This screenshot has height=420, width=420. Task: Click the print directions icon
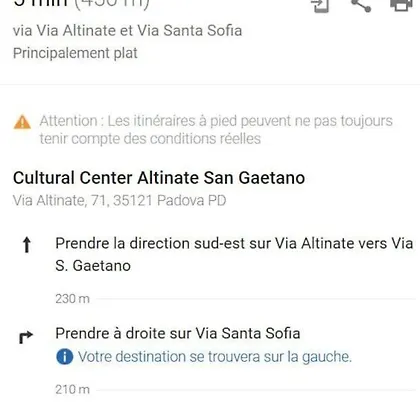pos(402,5)
